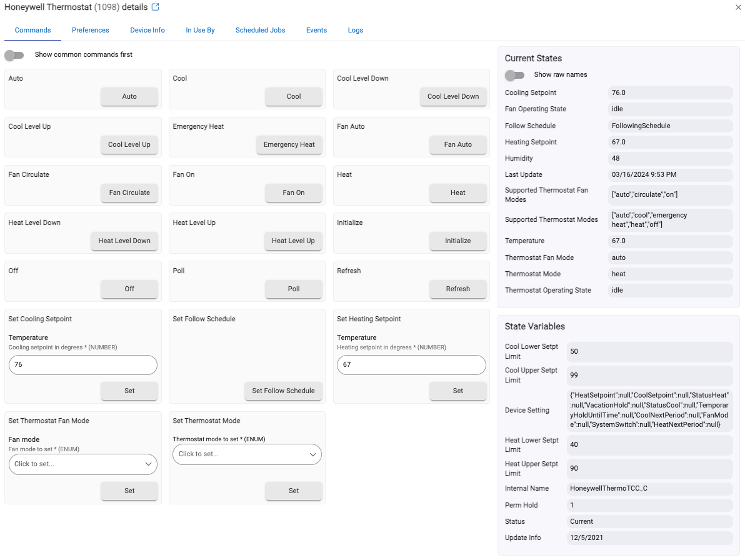The image size is (745, 560).
Task: Click Set under Cooling Setpoint
Action: tap(129, 391)
